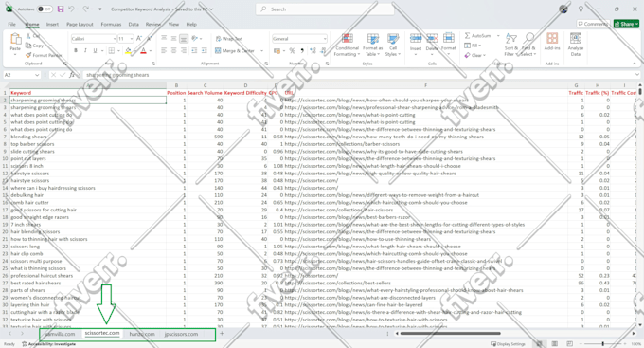Click the Insert Function fx icon
644x348 pixels.
pyautogui.click(x=72, y=75)
